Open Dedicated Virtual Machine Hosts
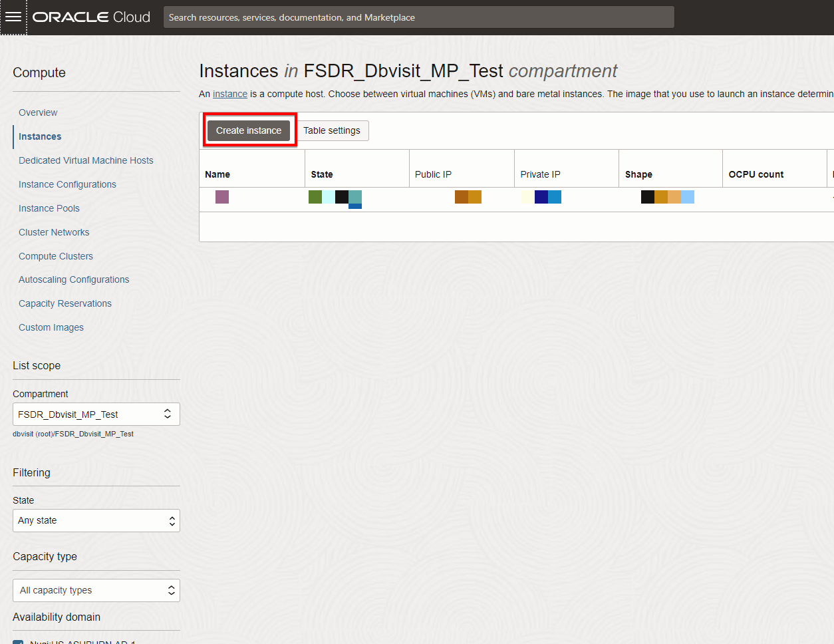834x644 pixels. [x=86, y=160]
